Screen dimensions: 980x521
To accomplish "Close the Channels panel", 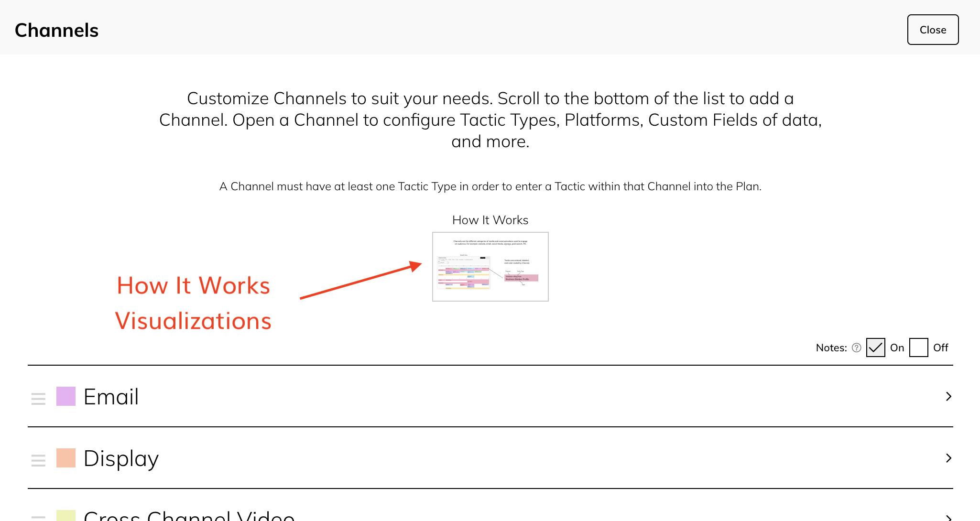I will tap(933, 30).
